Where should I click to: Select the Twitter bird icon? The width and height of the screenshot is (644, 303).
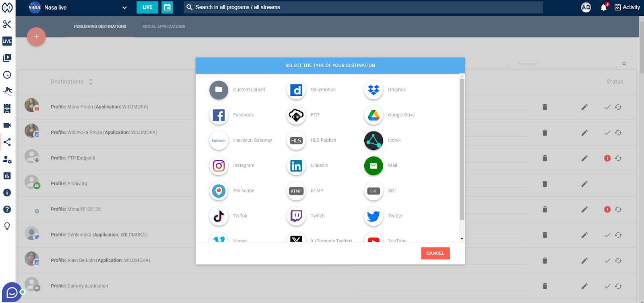374,216
